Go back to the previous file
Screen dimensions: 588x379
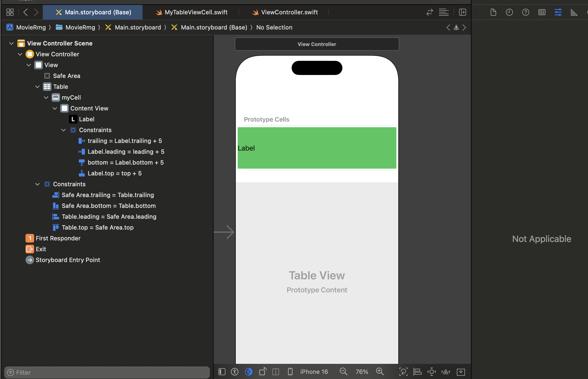25,12
